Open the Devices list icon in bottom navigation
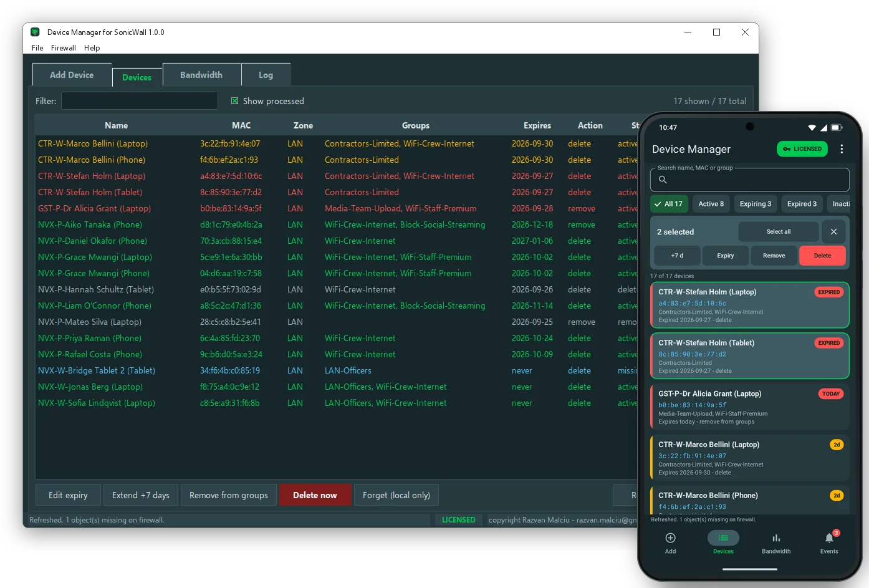 click(x=723, y=538)
